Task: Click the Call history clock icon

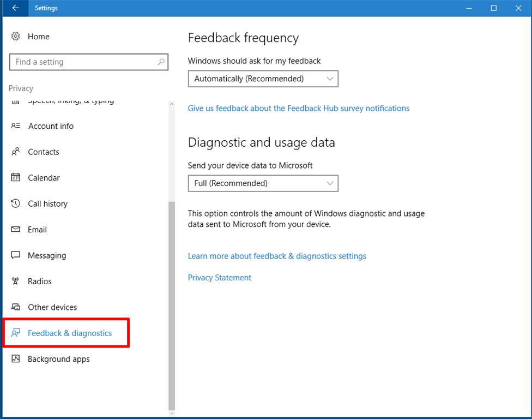Action: pyautogui.click(x=16, y=203)
